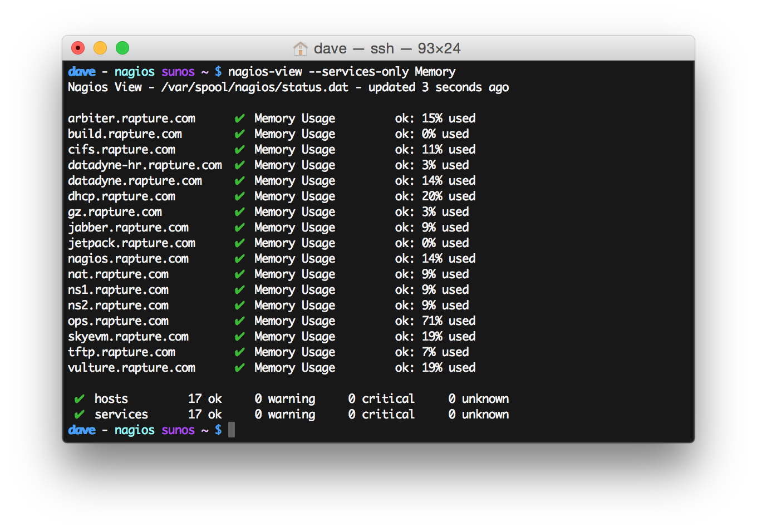Click 'dave' in the bottom prompt line
The width and height of the screenshot is (757, 532).
pos(82,430)
